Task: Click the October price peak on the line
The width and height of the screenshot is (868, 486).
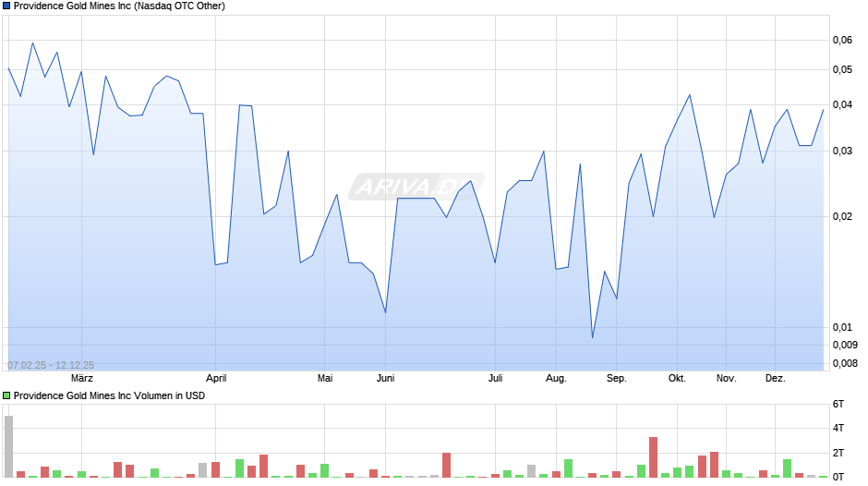Action: pos(689,95)
